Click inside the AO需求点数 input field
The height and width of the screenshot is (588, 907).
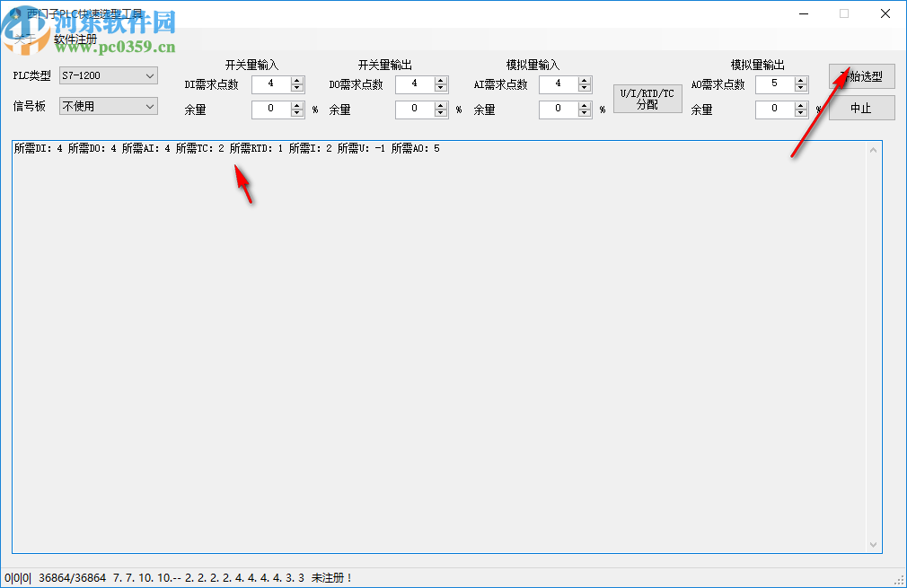[775, 83]
